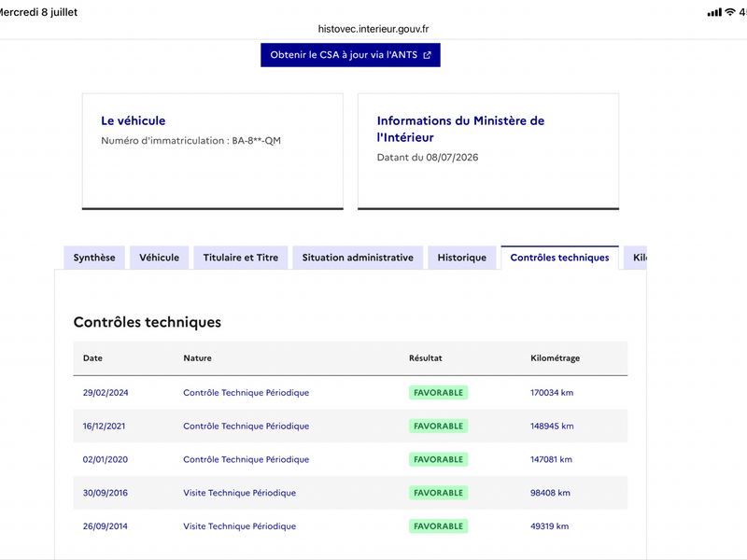747x560 pixels.
Task: Click the FAVORABLE badge for 16/12/2021
Action: click(x=438, y=427)
